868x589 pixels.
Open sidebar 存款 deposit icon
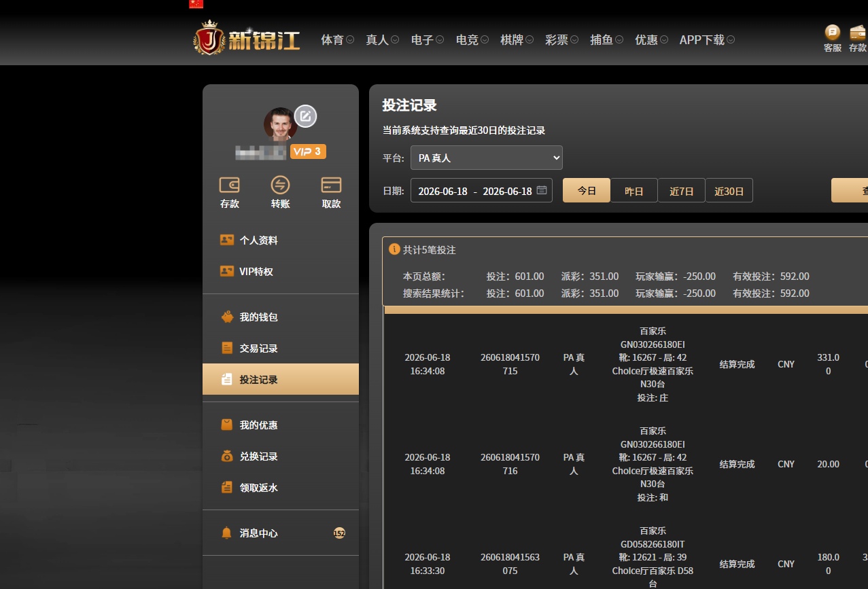point(229,192)
